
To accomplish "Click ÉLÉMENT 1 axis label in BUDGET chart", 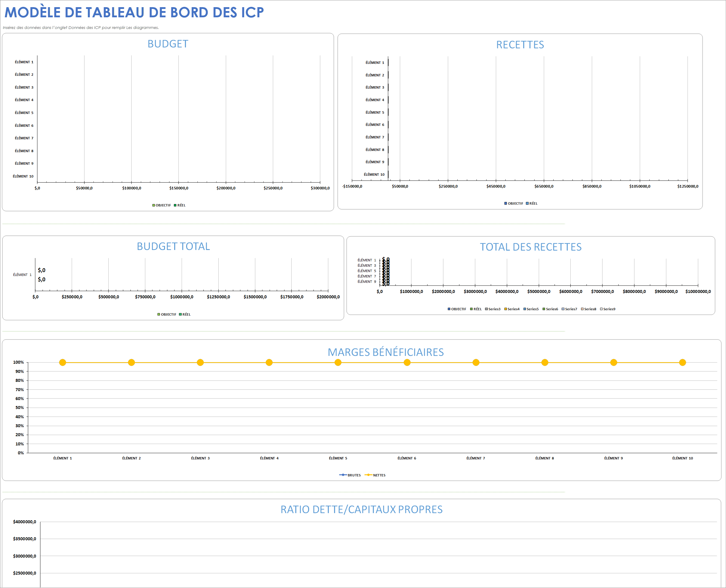I will (24, 62).
